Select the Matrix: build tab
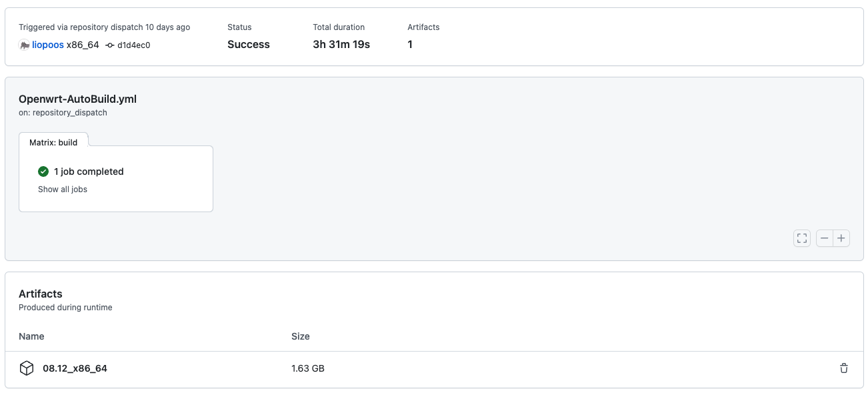Image resolution: width=868 pixels, height=393 pixels. point(53,141)
